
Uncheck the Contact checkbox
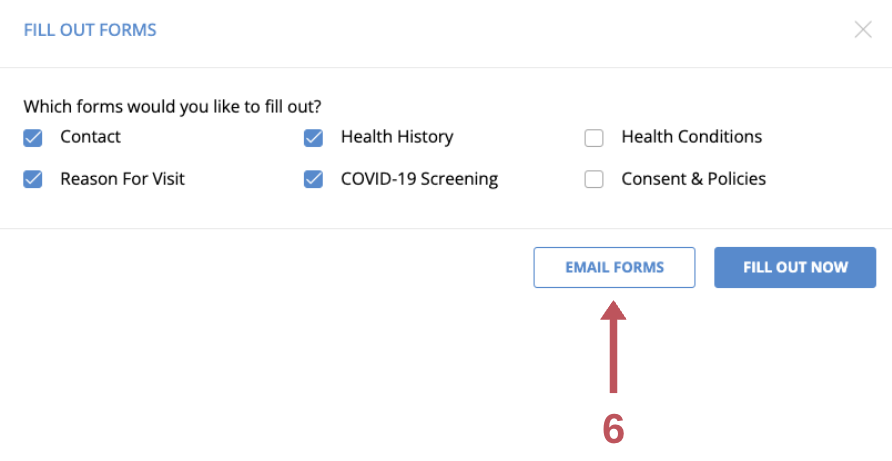[x=32, y=138]
